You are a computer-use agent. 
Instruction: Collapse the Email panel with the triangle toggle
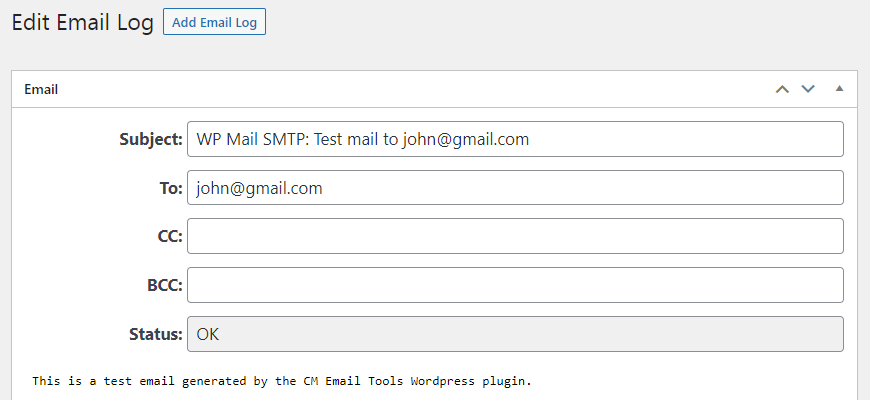[x=839, y=89]
